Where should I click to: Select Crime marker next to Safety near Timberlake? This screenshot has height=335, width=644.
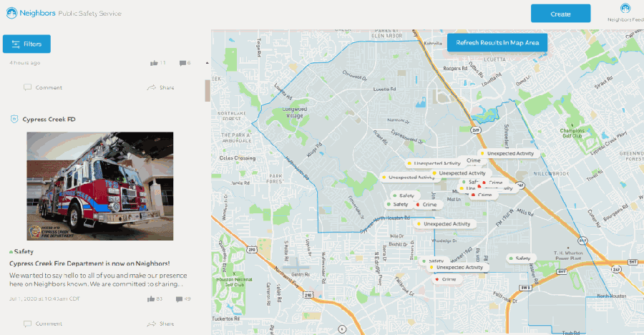pyautogui.click(x=428, y=204)
